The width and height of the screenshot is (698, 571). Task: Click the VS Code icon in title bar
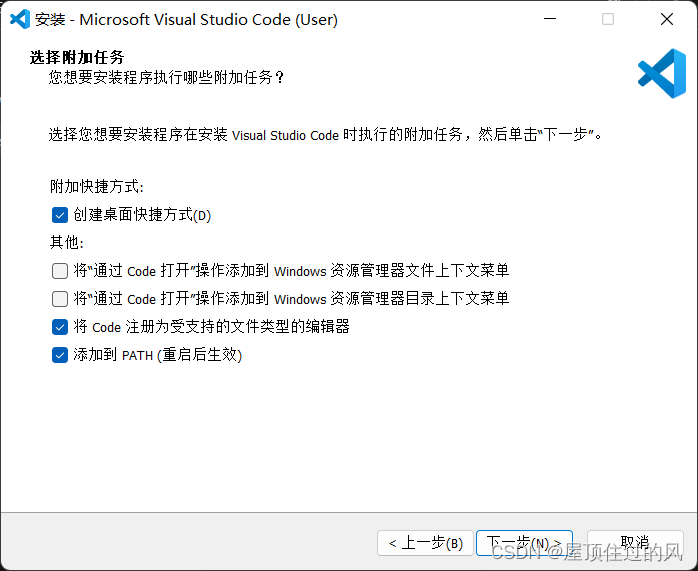(20, 19)
